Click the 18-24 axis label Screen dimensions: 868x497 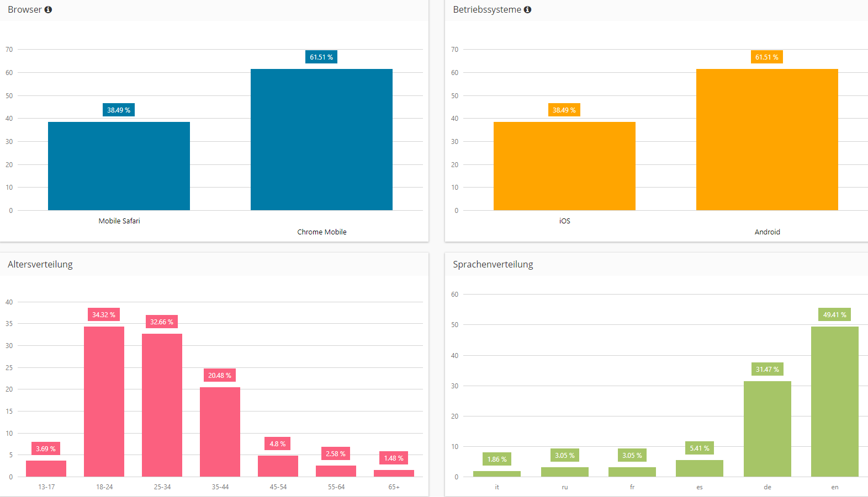coord(104,487)
